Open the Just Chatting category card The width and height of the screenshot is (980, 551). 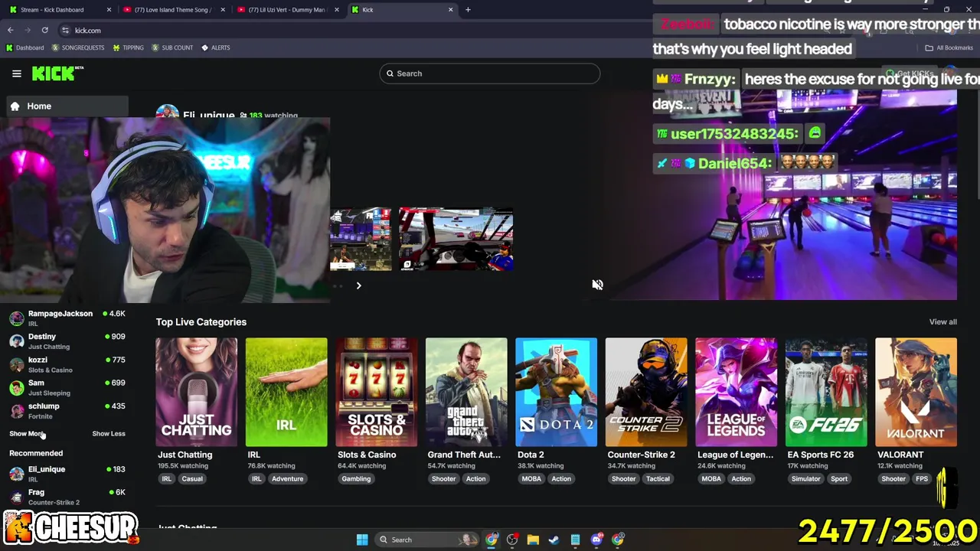pos(197,392)
